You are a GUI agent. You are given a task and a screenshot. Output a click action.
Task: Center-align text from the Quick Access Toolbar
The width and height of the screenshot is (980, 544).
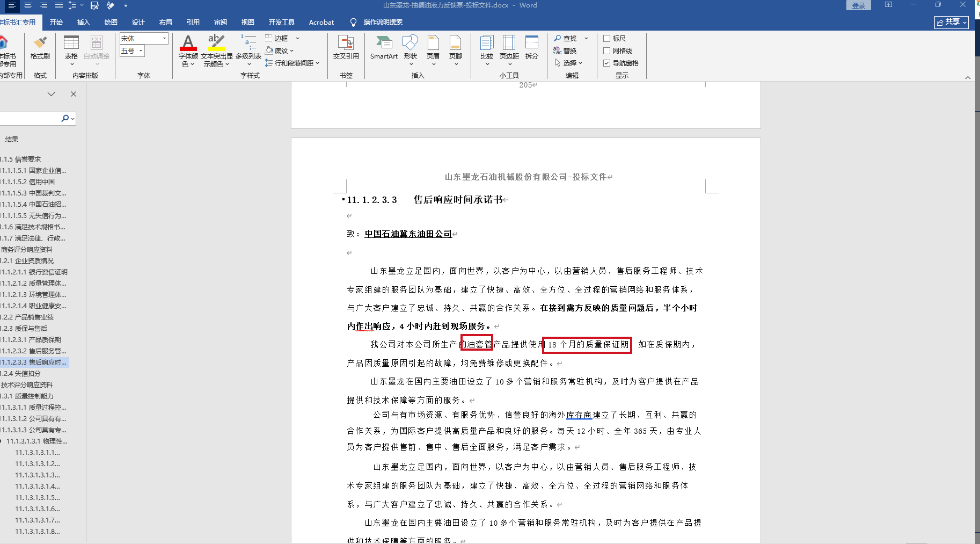pos(28,5)
